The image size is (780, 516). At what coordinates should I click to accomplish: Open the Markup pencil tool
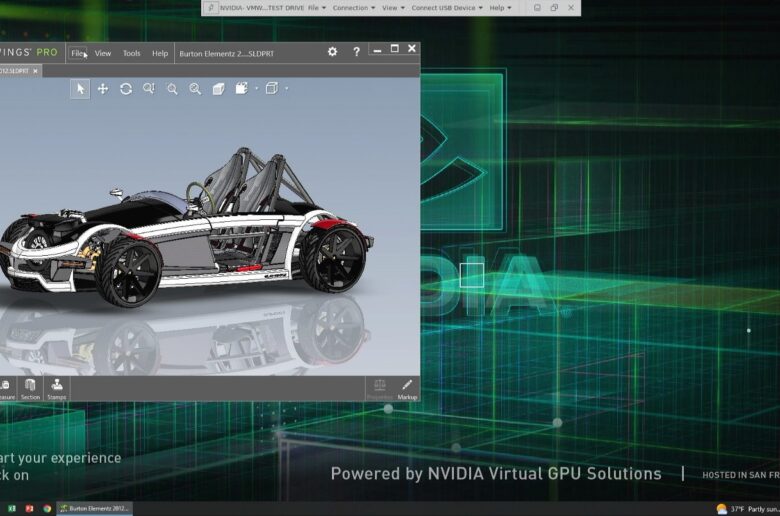[x=407, y=389]
